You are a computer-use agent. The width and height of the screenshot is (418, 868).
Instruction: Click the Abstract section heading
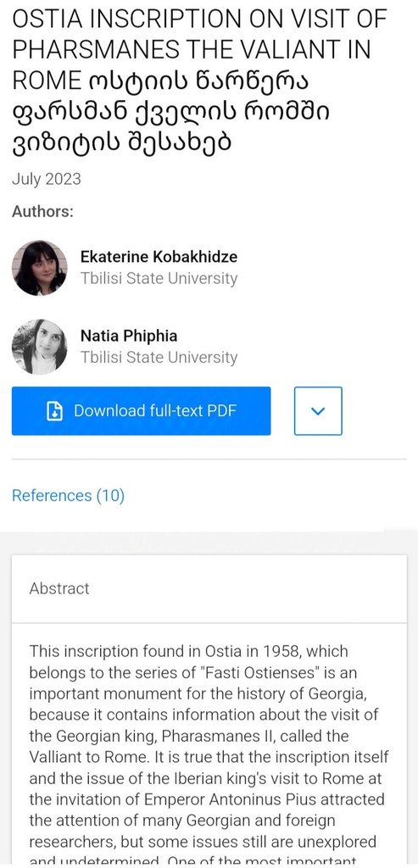pos(59,588)
